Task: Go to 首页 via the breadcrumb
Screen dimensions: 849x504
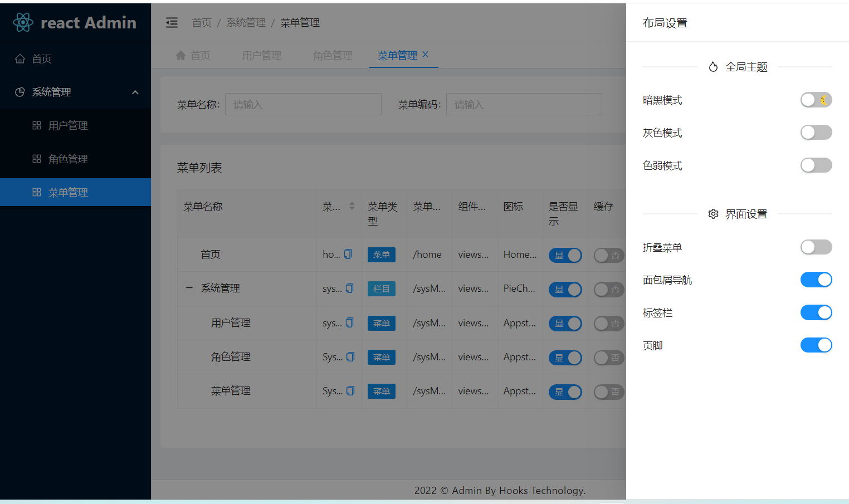Action: click(202, 22)
